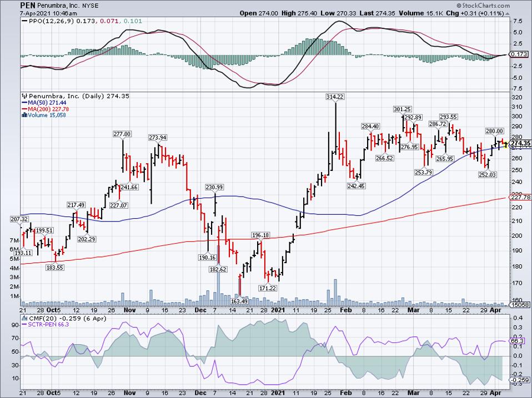Click the 227.07 price label
532x398 pixels.
tap(119, 205)
